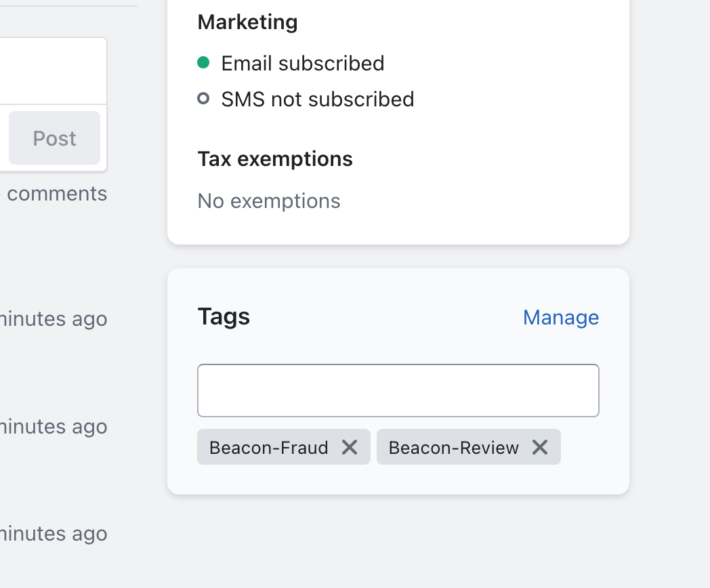
Task: Click the green Email subscribed status dot
Action: 203,63
